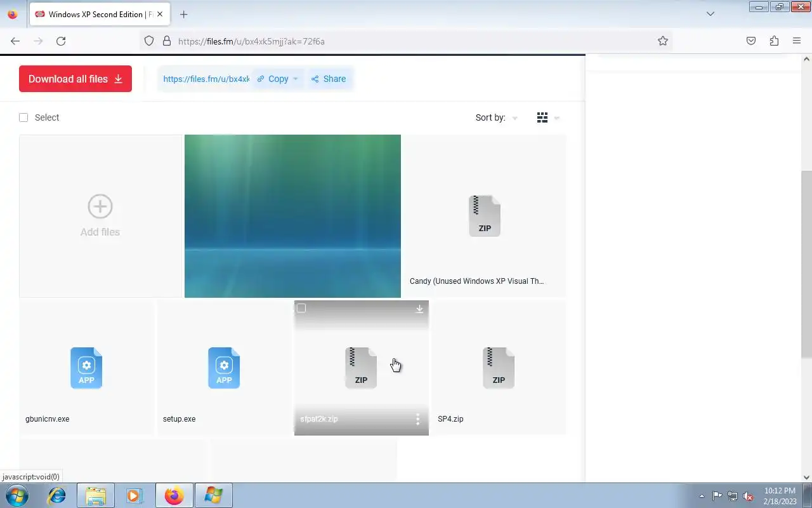Download sfpat2k.zip via its download arrow
The image size is (812, 508).
coord(419,309)
